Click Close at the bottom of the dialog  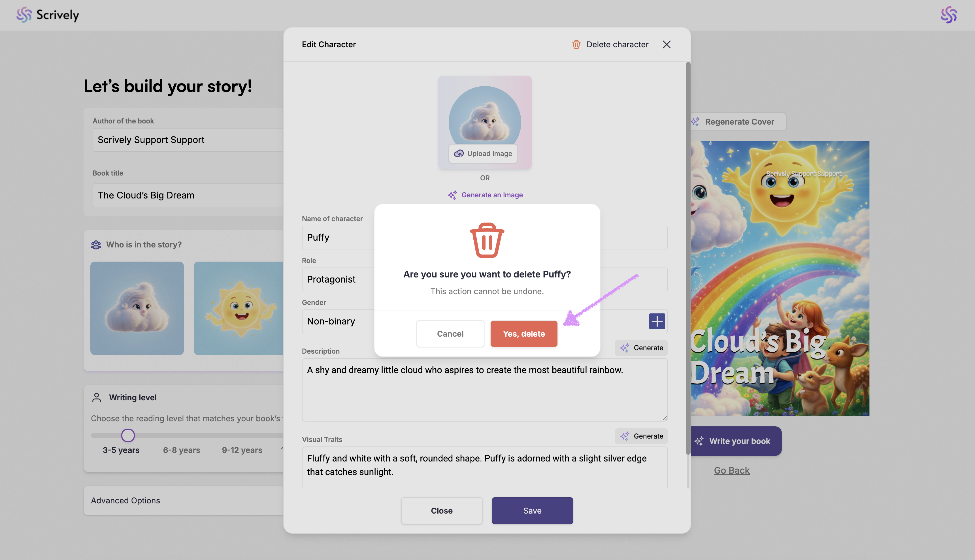tap(441, 511)
